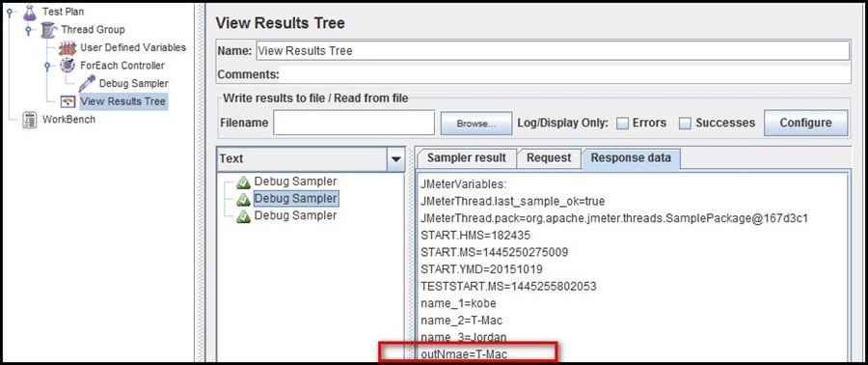Select the Response data tab
The image size is (868, 365).
click(631, 158)
